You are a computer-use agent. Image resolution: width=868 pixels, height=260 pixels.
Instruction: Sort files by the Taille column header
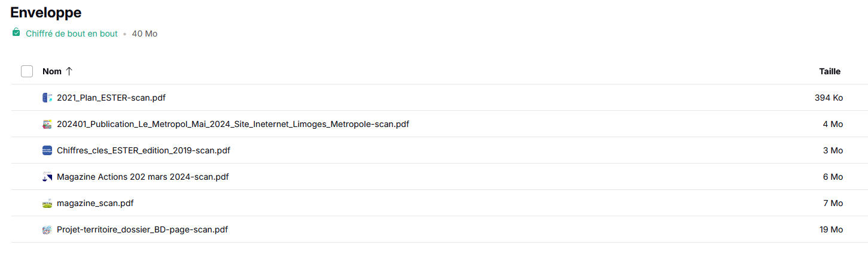click(x=830, y=71)
